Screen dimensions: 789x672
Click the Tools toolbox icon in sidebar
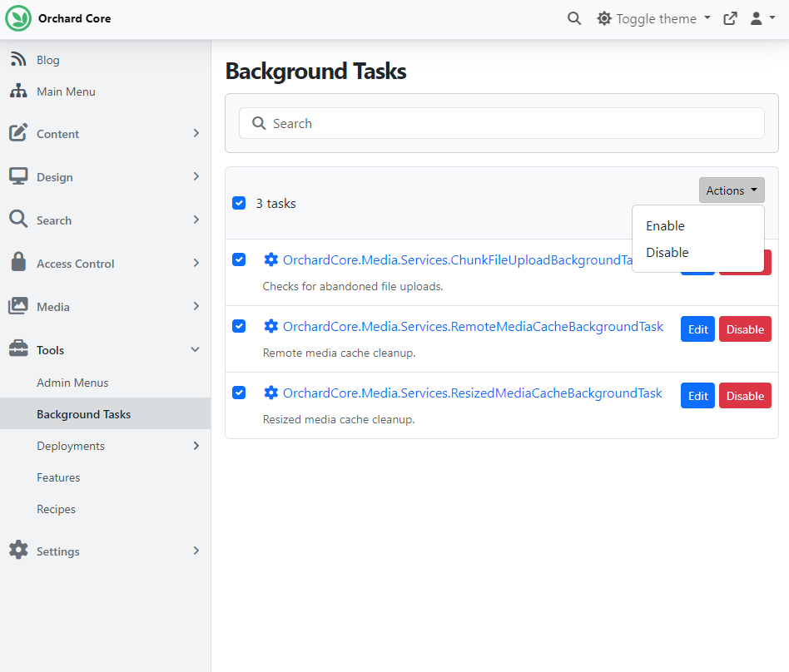[18, 349]
